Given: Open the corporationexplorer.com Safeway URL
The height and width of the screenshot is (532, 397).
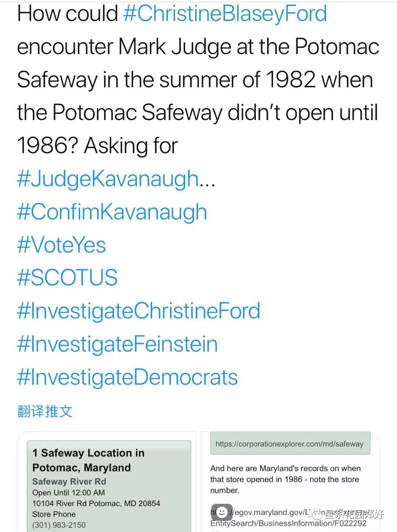Looking at the screenshot, I should (289, 444).
